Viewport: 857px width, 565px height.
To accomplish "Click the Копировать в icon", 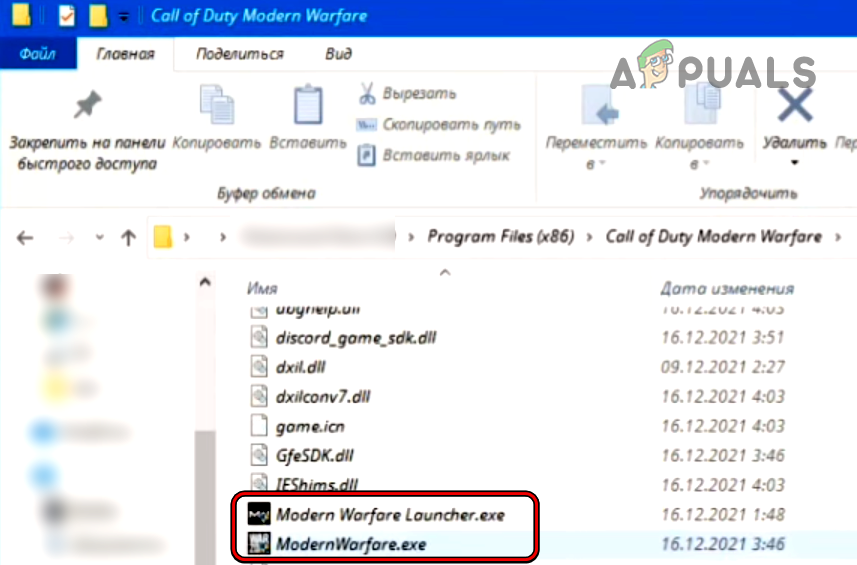I will (702, 104).
